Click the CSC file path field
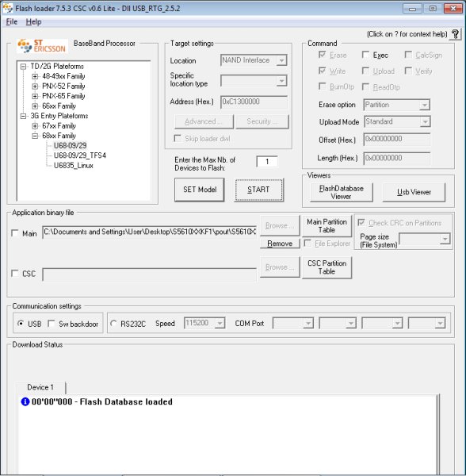Image resolution: width=466 pixels, height=476 pixels. tap(150, 274)
